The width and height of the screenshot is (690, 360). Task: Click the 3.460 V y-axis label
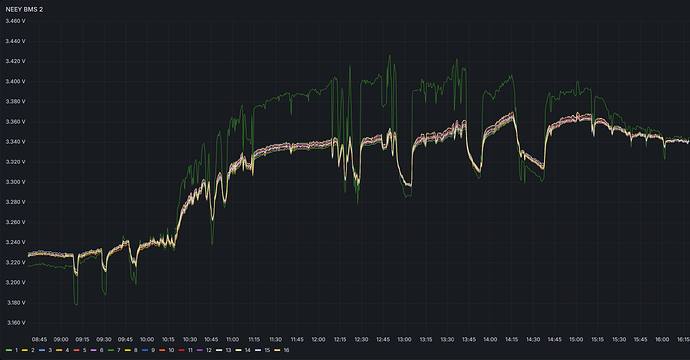[x=15, y=21]
